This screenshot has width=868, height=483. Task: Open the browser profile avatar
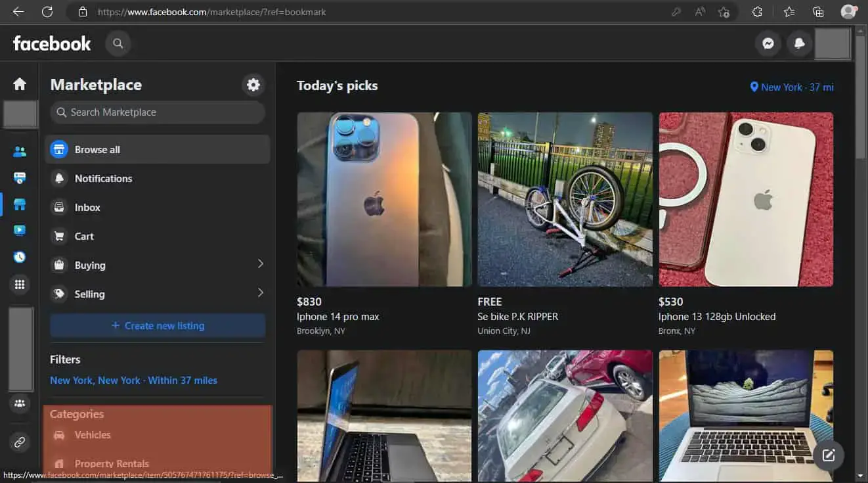848,12
